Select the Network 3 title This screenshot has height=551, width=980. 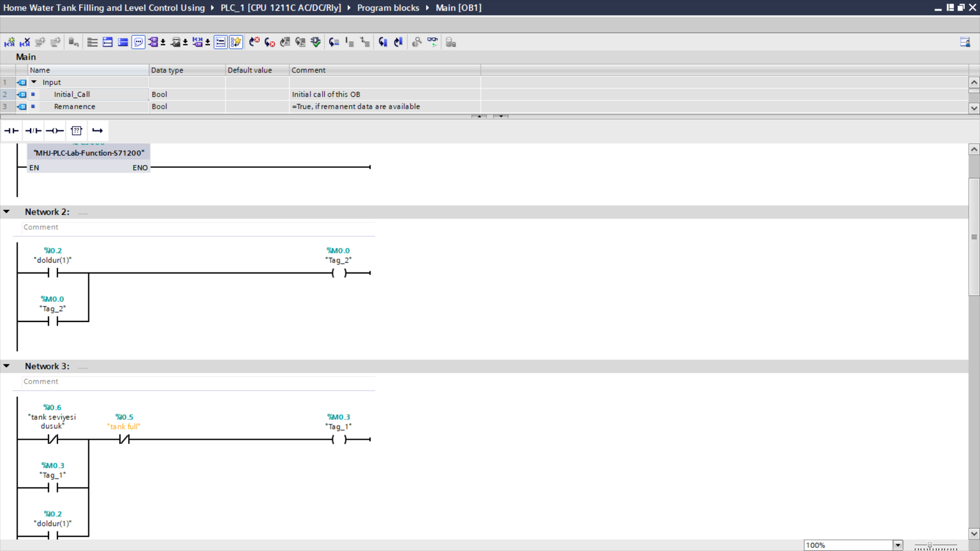coord(47,366)
